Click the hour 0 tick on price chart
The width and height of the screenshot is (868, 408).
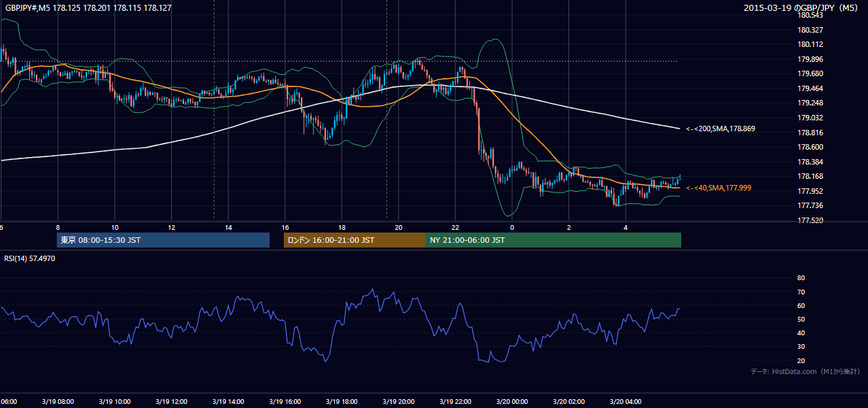[513, 227]
